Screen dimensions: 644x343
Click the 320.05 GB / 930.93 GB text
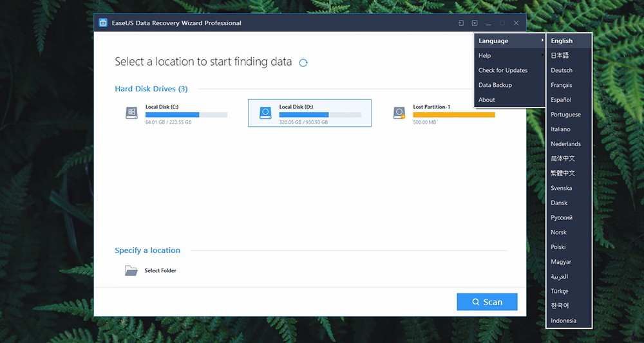(303, 122)
